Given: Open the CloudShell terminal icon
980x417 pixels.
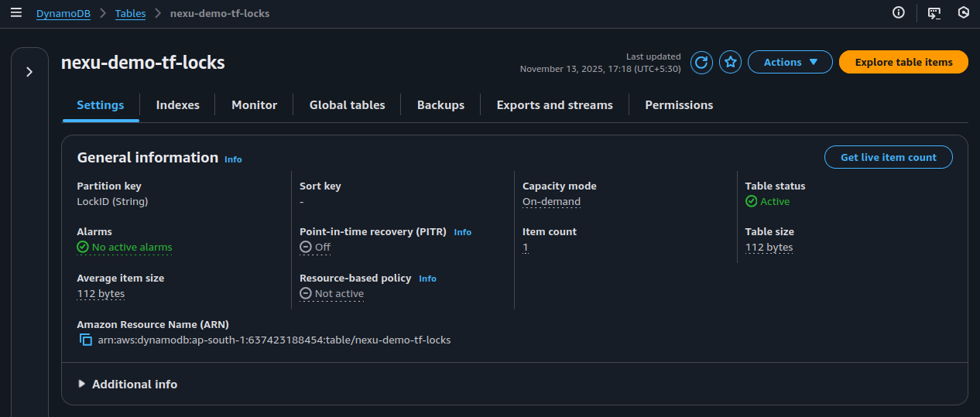Looking at the screenshot, I should click(934, 12).
